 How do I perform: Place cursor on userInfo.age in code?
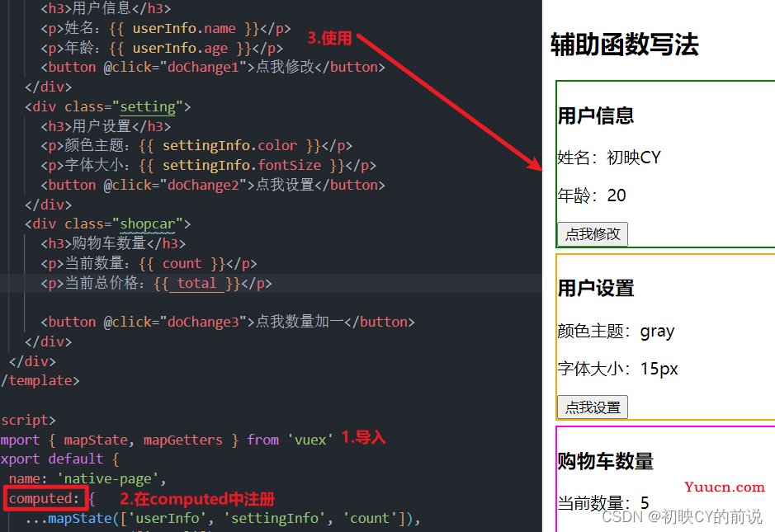180,48
